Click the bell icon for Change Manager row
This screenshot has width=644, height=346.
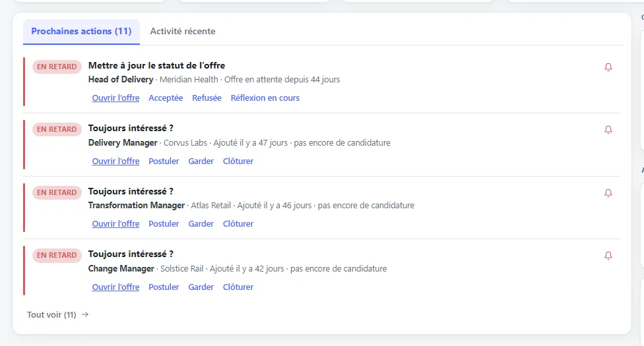coord(608,256)
